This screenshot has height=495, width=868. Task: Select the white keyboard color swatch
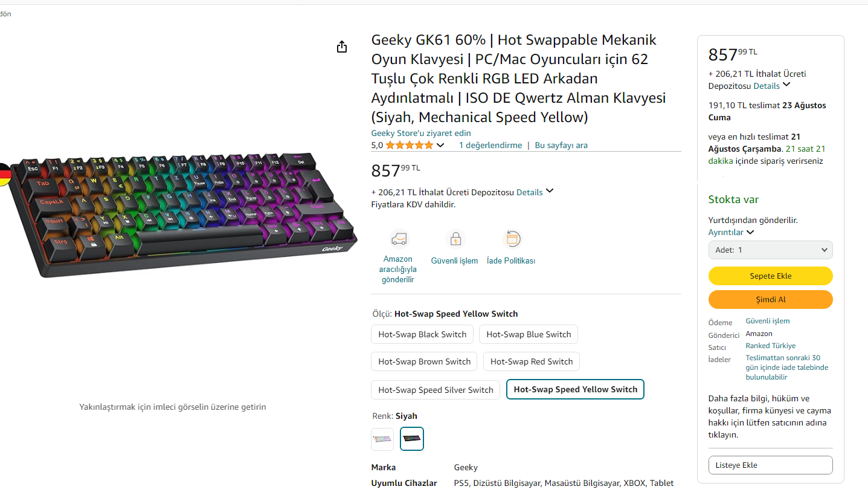(x=382, y=439)
